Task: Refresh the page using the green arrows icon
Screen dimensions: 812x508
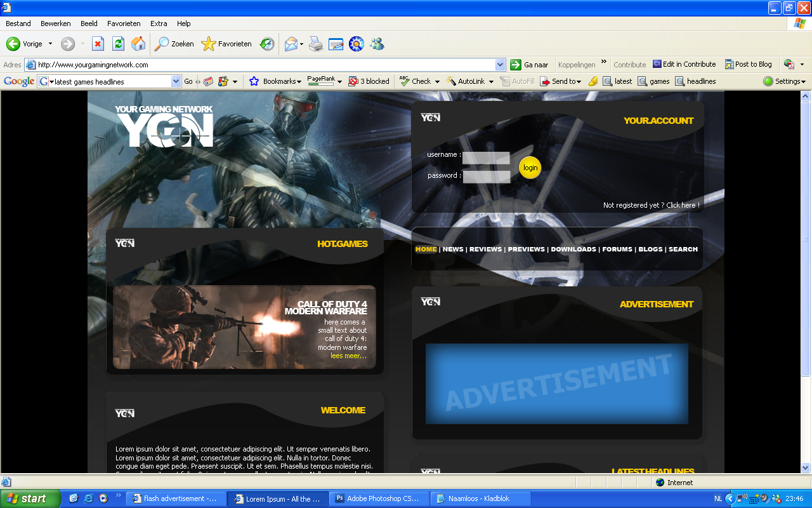Action: coord(118,44)
